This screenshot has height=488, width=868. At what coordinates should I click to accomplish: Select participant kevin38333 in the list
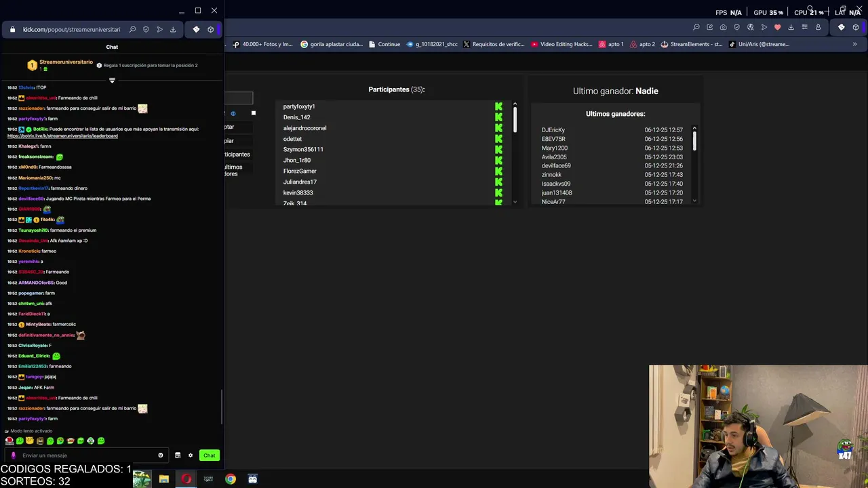[298, 192]
